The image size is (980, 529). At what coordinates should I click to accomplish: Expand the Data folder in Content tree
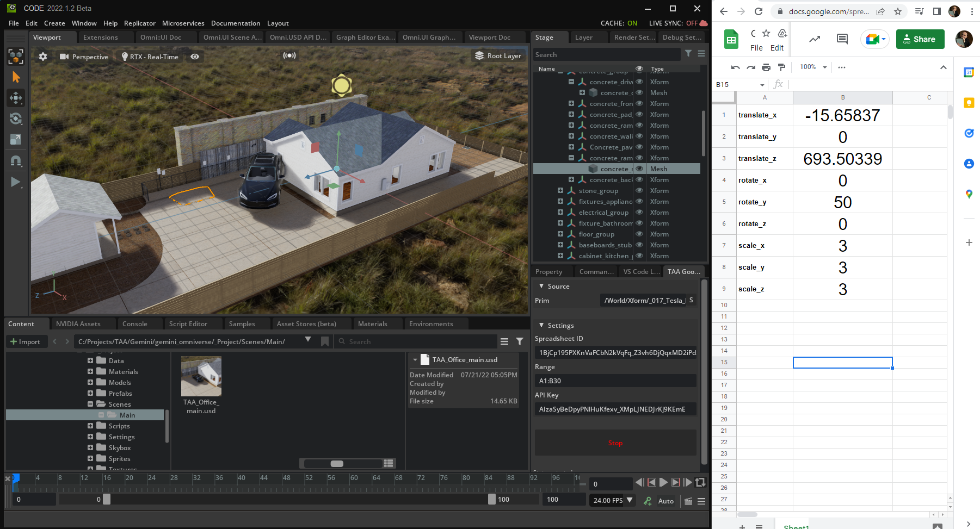[90, 360]
